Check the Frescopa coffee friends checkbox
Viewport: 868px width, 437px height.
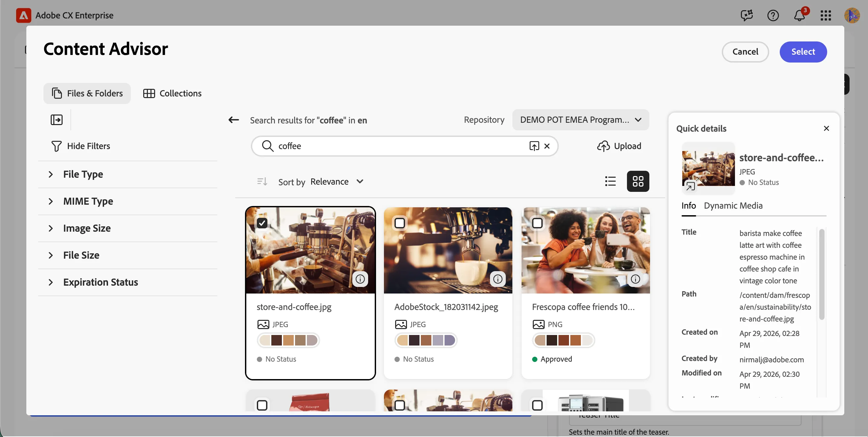point(537,223)
